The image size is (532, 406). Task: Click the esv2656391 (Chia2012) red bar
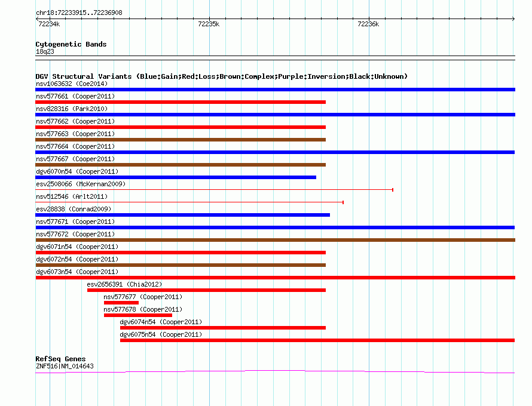[206, 290]
